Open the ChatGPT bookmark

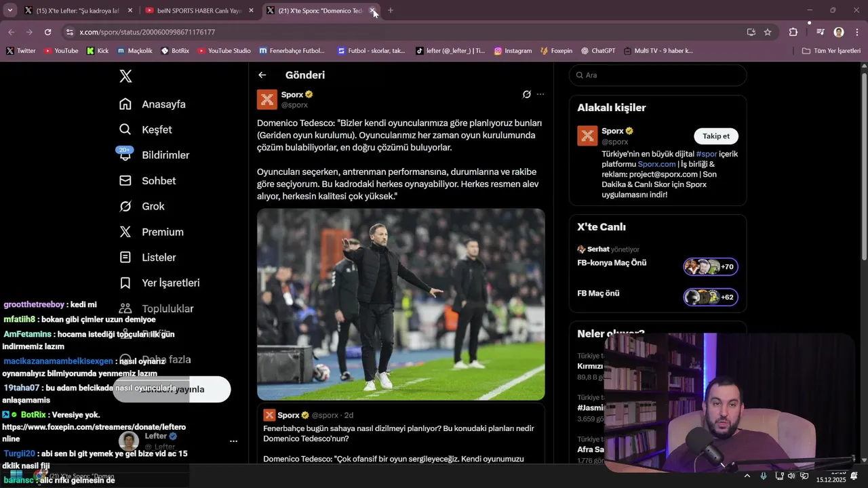click(598, 51)
